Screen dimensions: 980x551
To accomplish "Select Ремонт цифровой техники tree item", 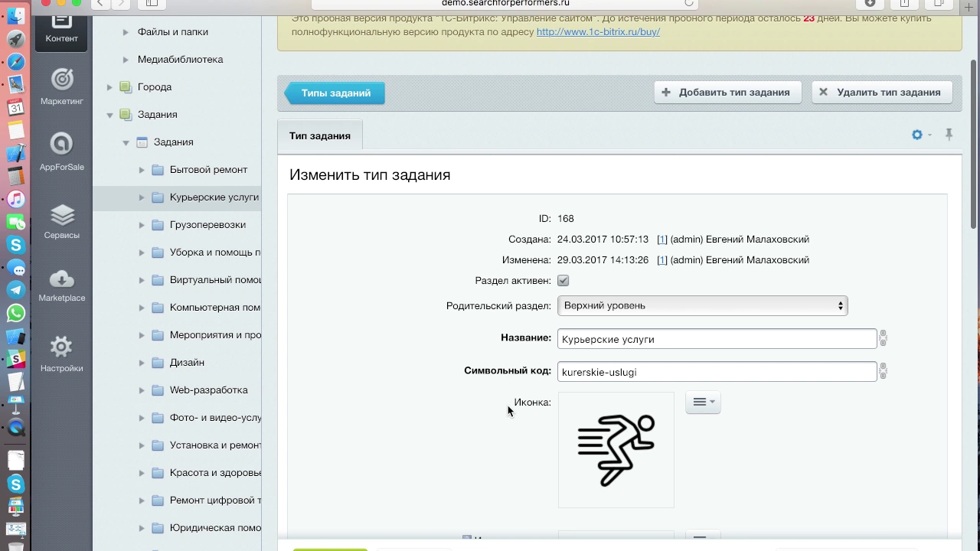I will [x=215, y=500].
